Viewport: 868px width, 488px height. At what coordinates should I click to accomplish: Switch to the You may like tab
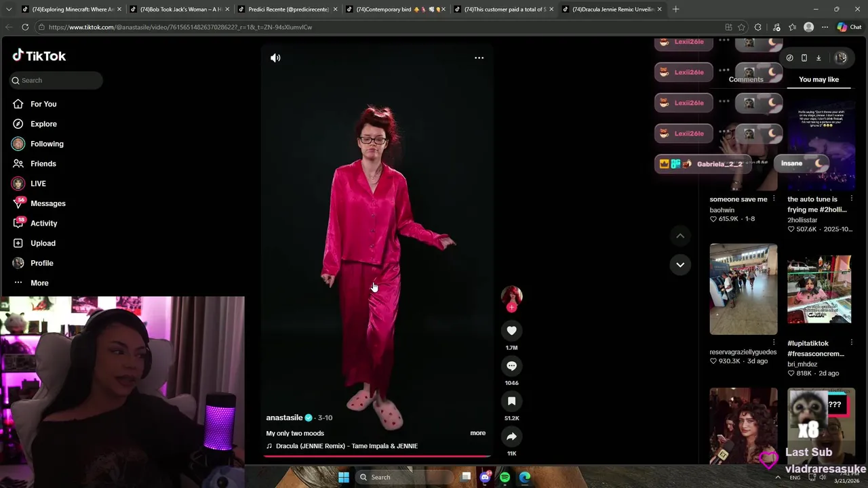pos(818,79)
